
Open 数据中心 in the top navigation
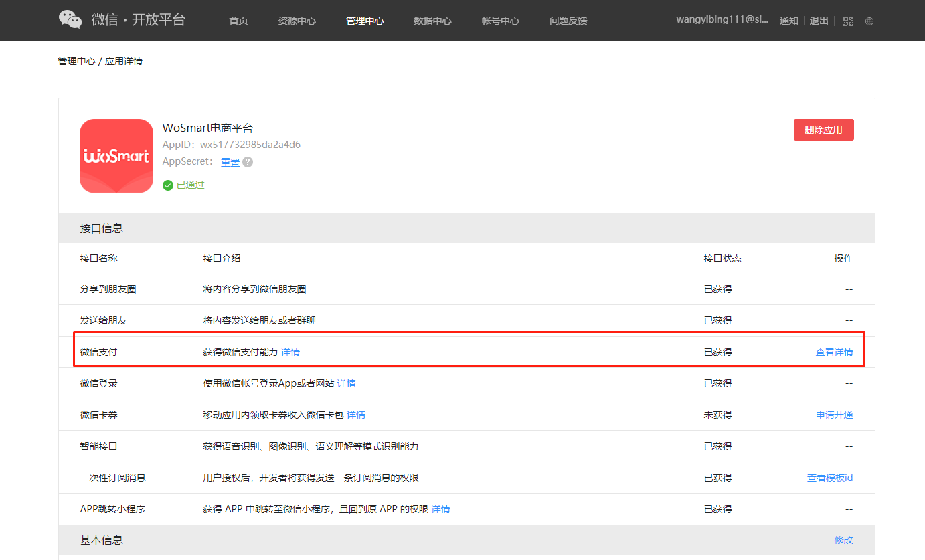click(432, 21)
